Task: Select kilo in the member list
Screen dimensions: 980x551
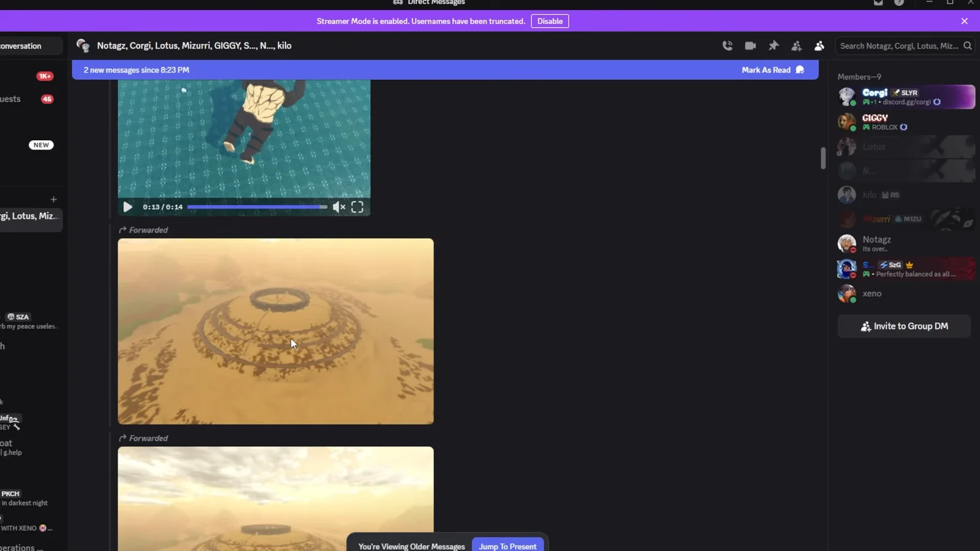Action: click(906, 195)
